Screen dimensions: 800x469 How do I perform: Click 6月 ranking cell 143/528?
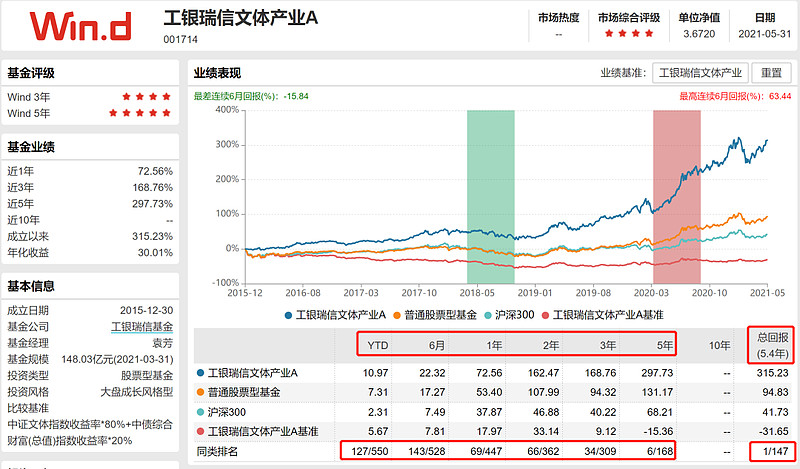coord(427,452)
